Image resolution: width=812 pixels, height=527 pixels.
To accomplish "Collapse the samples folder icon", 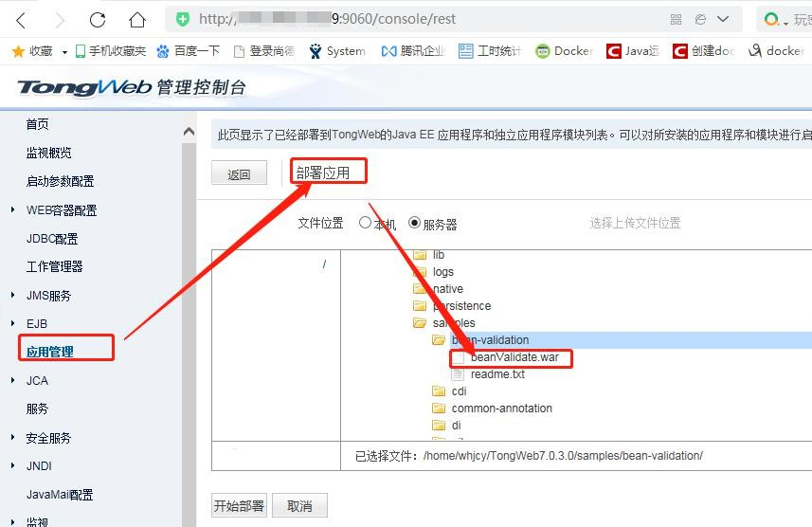I will coord(420,323).
